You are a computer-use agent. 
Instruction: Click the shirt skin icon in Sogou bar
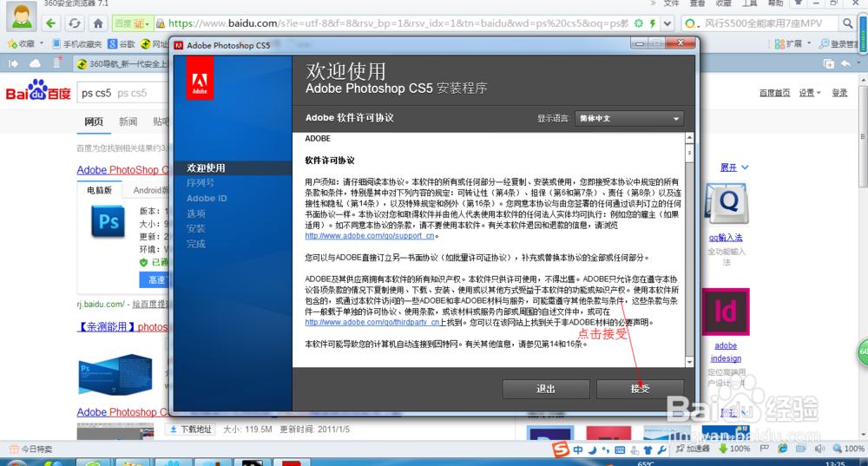[648, 450]
